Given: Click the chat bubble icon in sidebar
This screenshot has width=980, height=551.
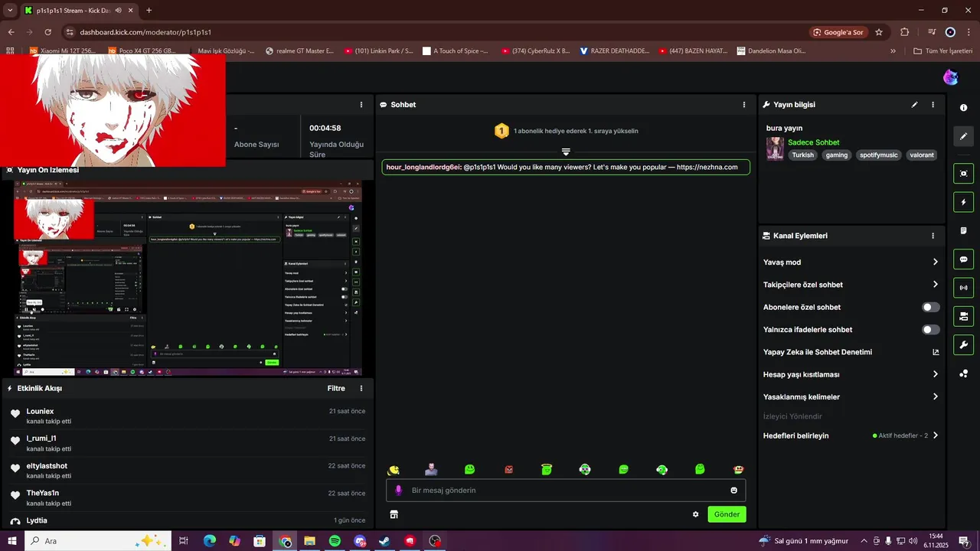Looking at the screenshot, I should click(x=963, y=259).
